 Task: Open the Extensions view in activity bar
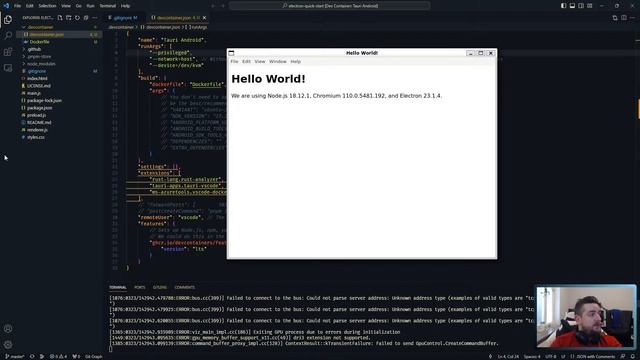coord(8,52)
